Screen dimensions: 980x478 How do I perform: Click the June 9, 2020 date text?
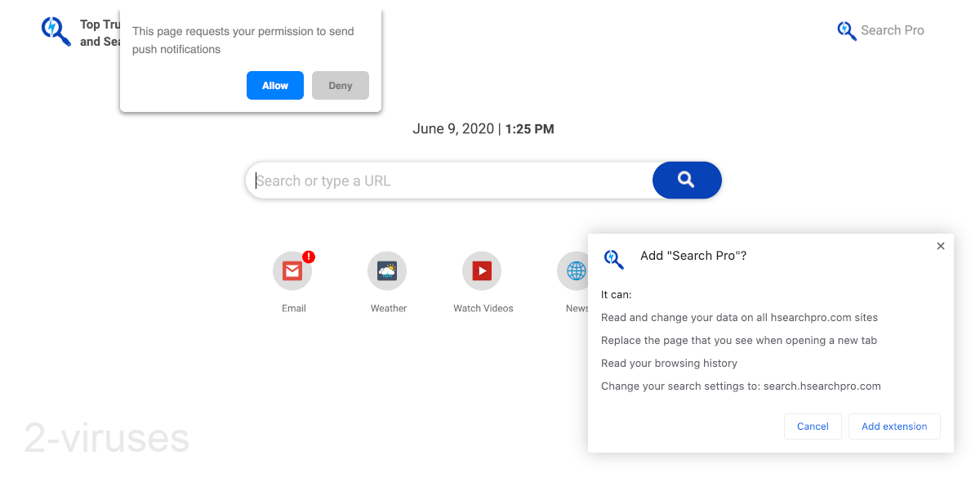pos(453,128)
